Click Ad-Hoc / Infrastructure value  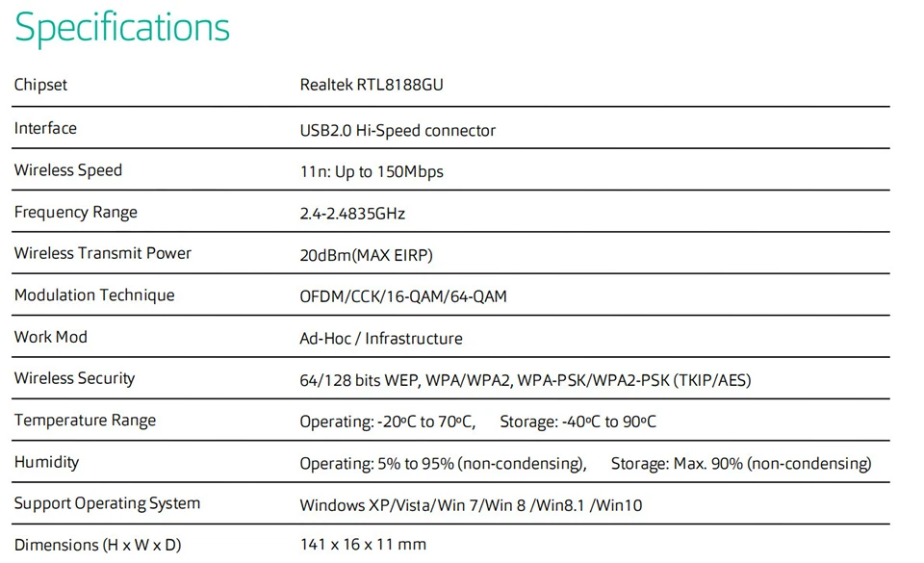(381, 339)
